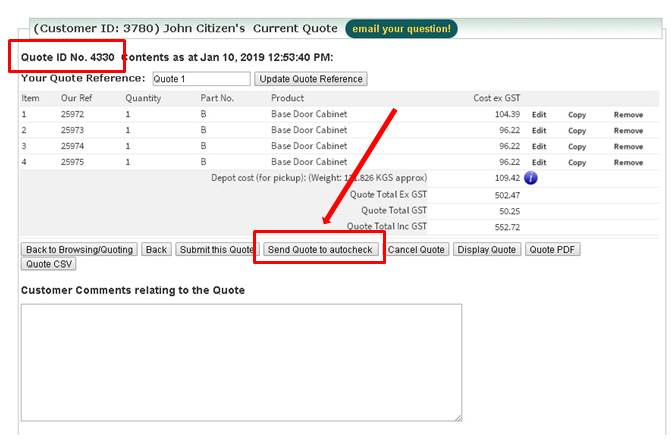Copy item 4 Base Door Cabinet
The height and width of the screenshot is (440, 671).
pyautogui.click(x=577, y=162)
